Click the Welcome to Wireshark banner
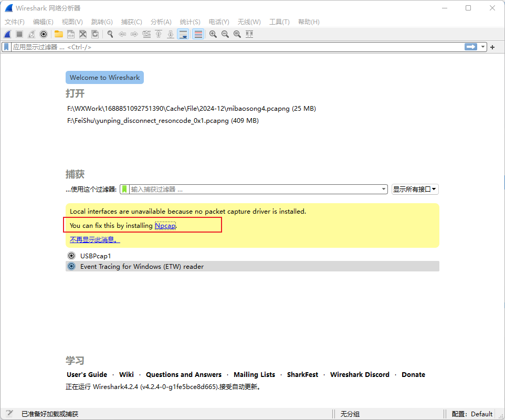 pyautogui.click(x=104, y=77)
